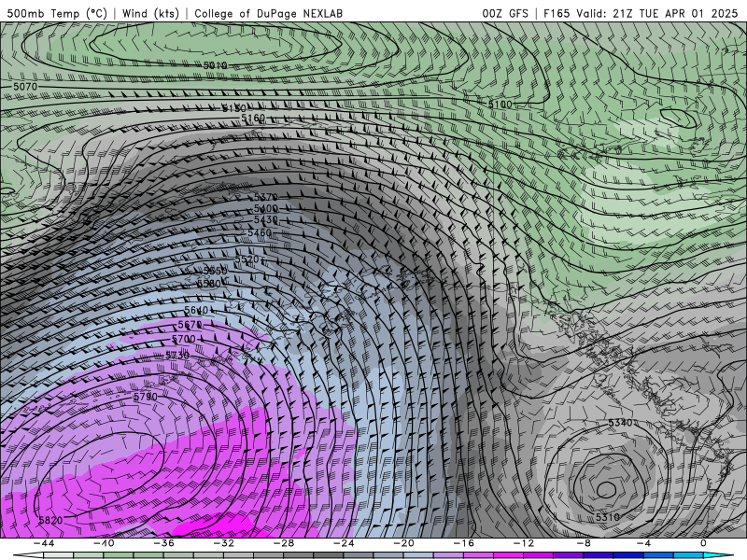Click the -16 color scale value
The image size is (747, 560).
(463, 543)
